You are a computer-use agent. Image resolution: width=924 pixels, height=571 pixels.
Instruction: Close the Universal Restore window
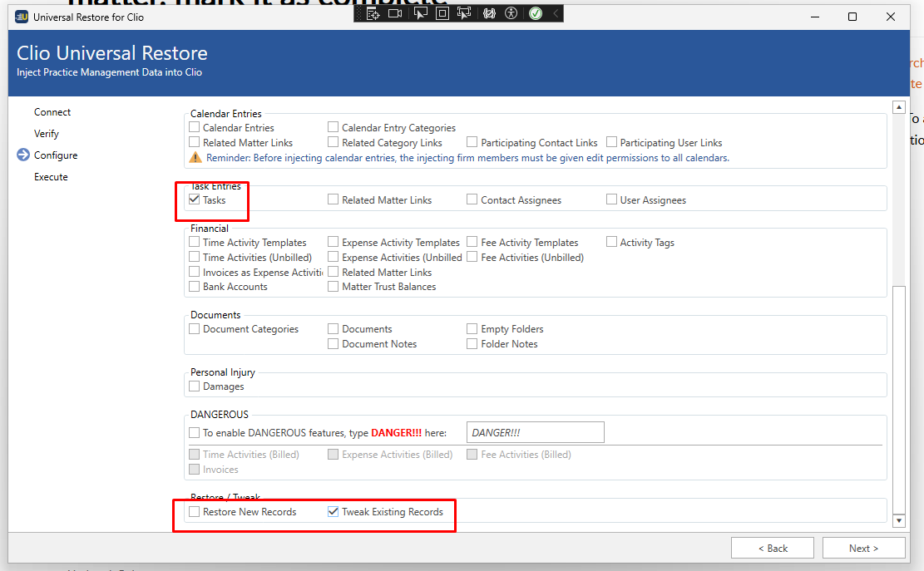(x=891, y=17)
